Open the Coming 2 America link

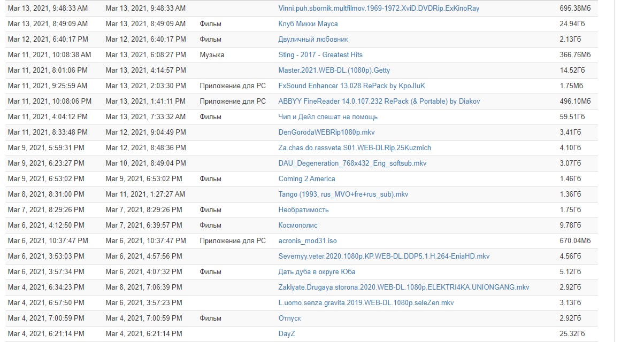pos(307,179)
